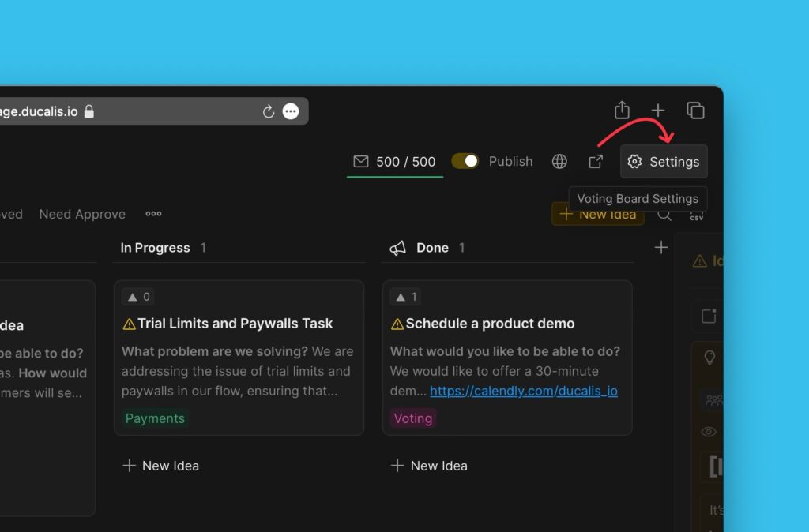Toggle the Publish switch
The image size is (809, 532).
465,161
